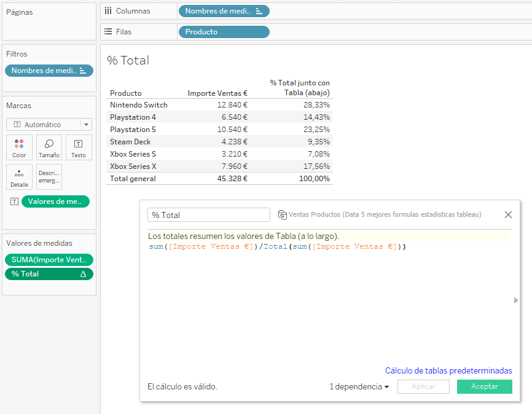532x414 pixels.
Task: Click the delta icon on % Total pill
Action: click(x=83, y=274)
